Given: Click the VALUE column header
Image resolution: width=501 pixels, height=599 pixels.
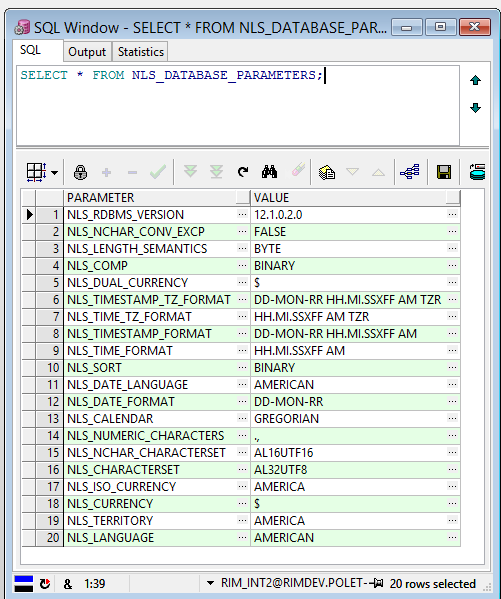Looking at the screenshot, I should 355,198.
